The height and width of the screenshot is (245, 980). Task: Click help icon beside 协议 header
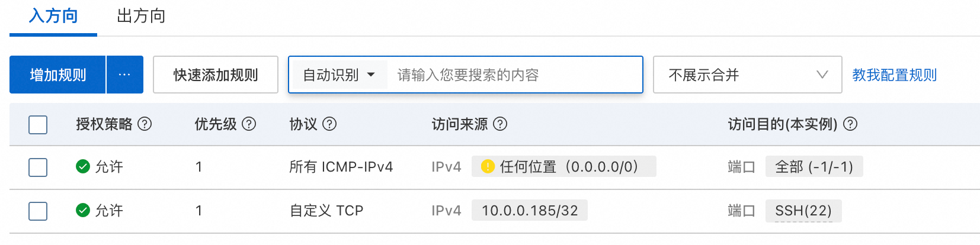tap(329, 124)
